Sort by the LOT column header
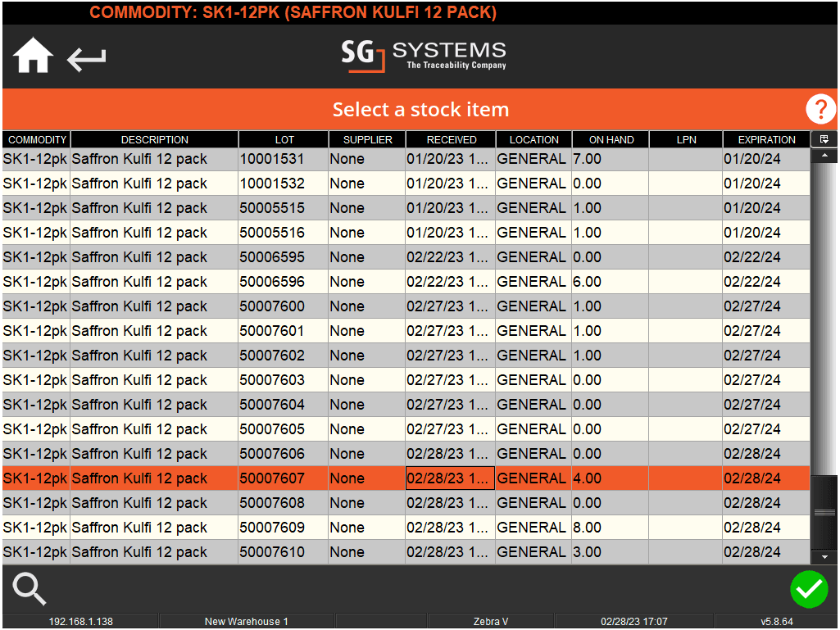Image resolution: width=840 pixels, height=630 pixels. pos(284,140)
